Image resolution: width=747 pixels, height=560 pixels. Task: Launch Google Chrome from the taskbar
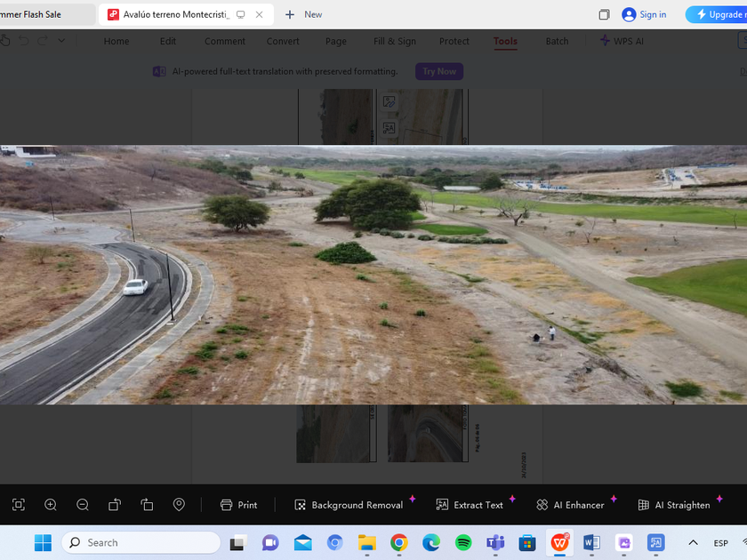[399, 542]
